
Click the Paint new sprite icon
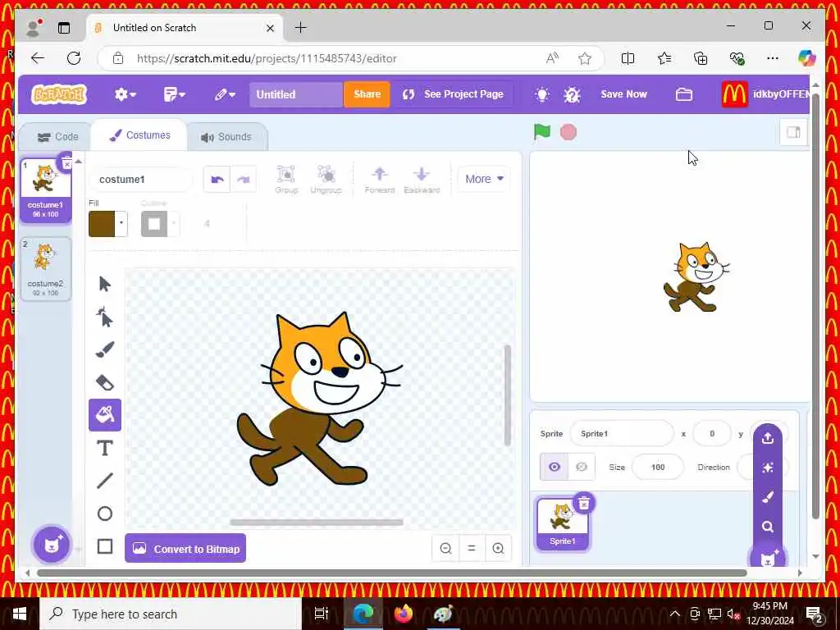[x=768, y=497]
